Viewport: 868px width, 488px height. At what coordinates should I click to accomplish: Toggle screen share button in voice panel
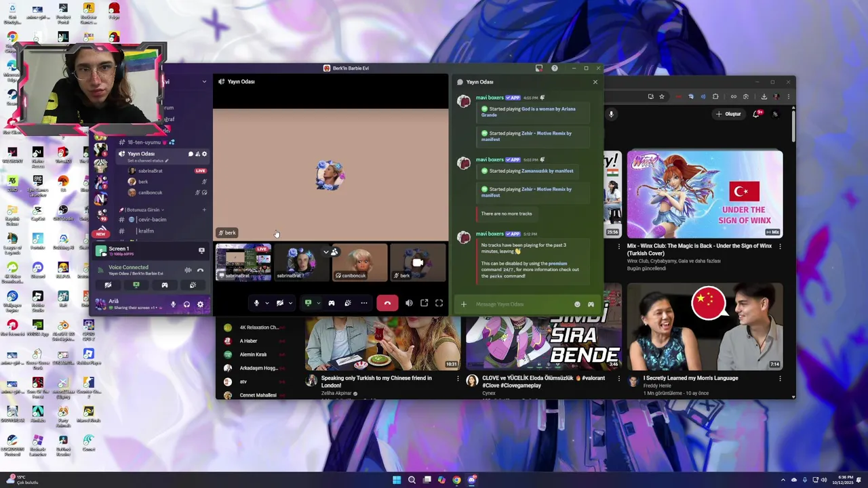click(x=136, y=285)
